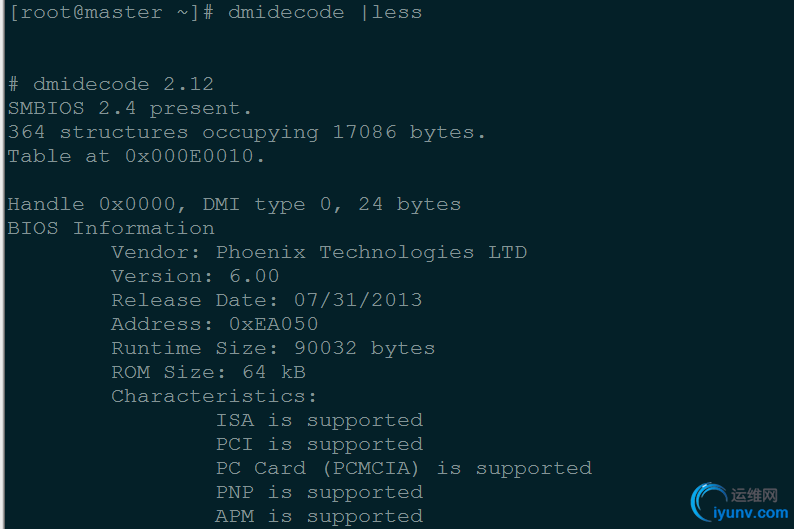
Task: Click the 'Runtime Size: 90032 bytes' line
Action: (x=273, y=348)
